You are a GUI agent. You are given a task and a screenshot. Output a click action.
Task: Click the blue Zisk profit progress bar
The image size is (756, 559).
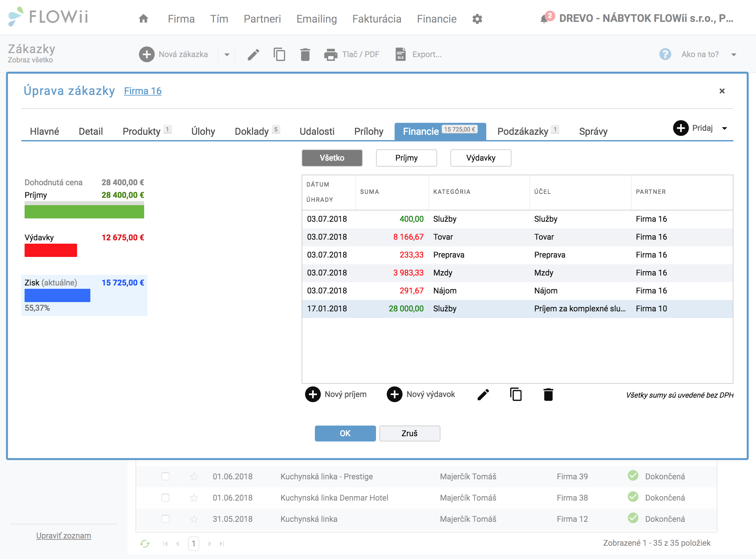tap(57, 295)
